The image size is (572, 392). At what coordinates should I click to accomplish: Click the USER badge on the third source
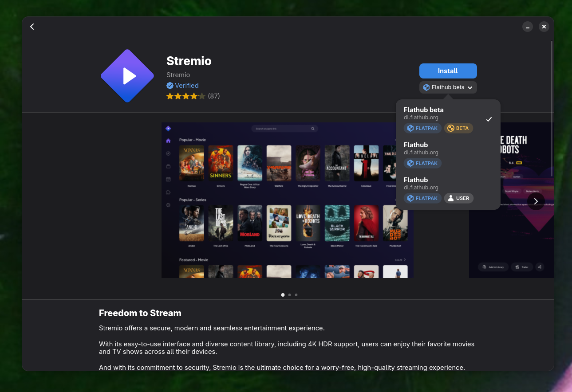458,198
